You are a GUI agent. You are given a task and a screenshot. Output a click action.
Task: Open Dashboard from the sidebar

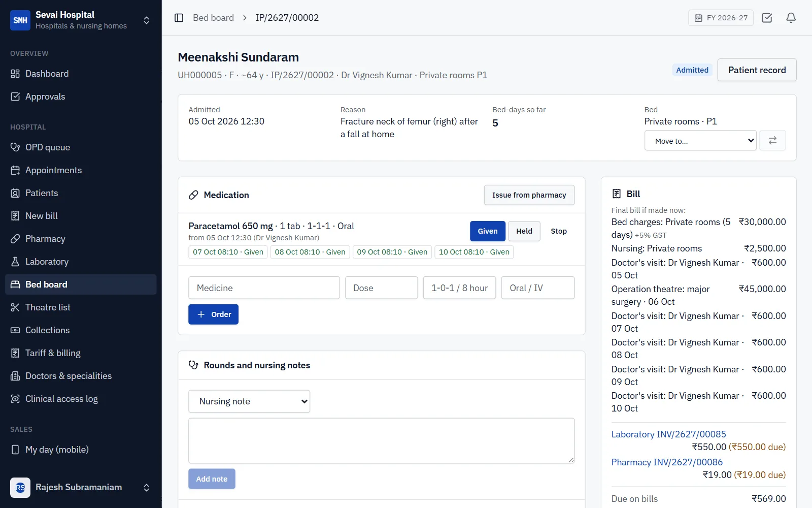click(x=81, y=74)
